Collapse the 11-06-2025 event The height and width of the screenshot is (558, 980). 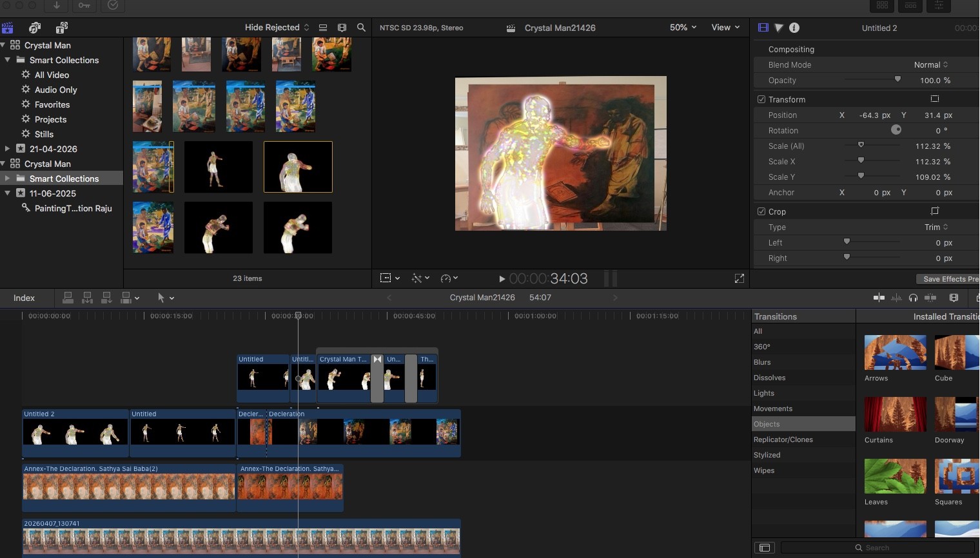click(x=7, y=193)
